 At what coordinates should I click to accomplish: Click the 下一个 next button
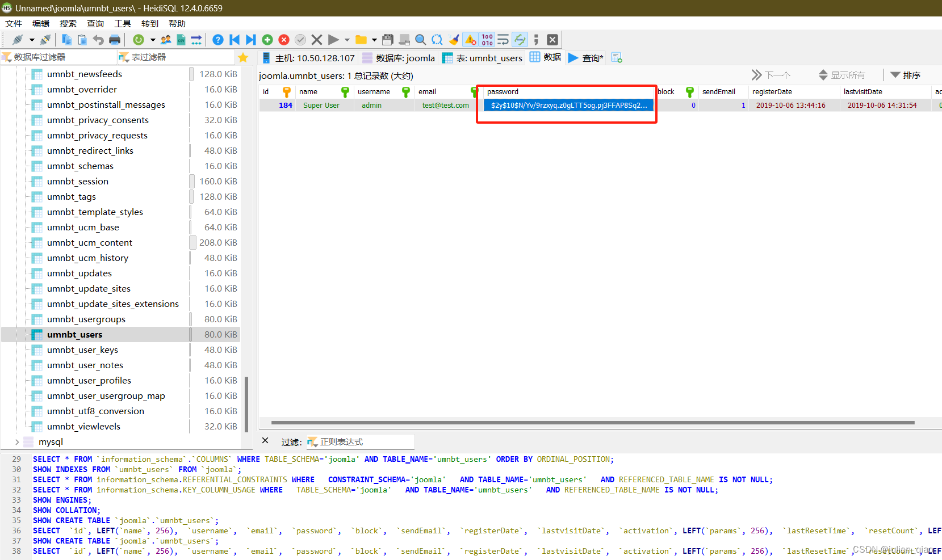(x=771, y=75)
